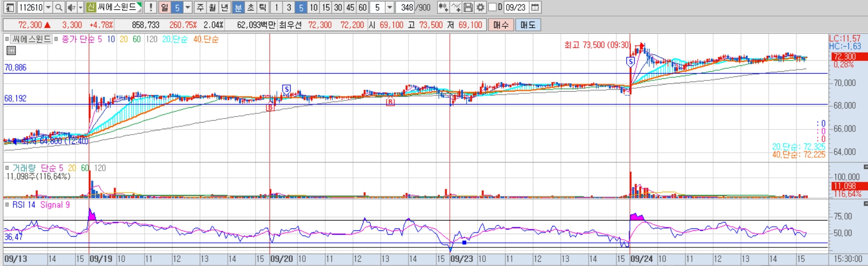Select the 초 second chart period
Screen dimensions: 868x266
(x=250, y=7)
